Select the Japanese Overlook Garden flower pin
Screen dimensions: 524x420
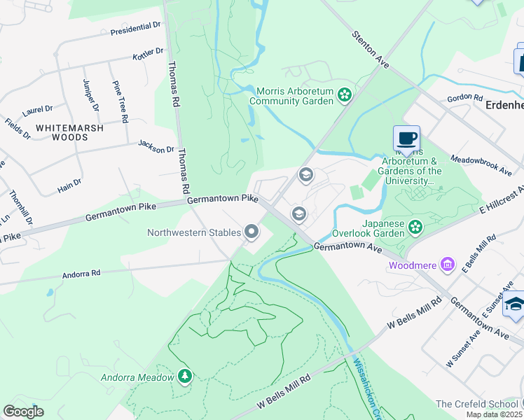click(415, 228)
